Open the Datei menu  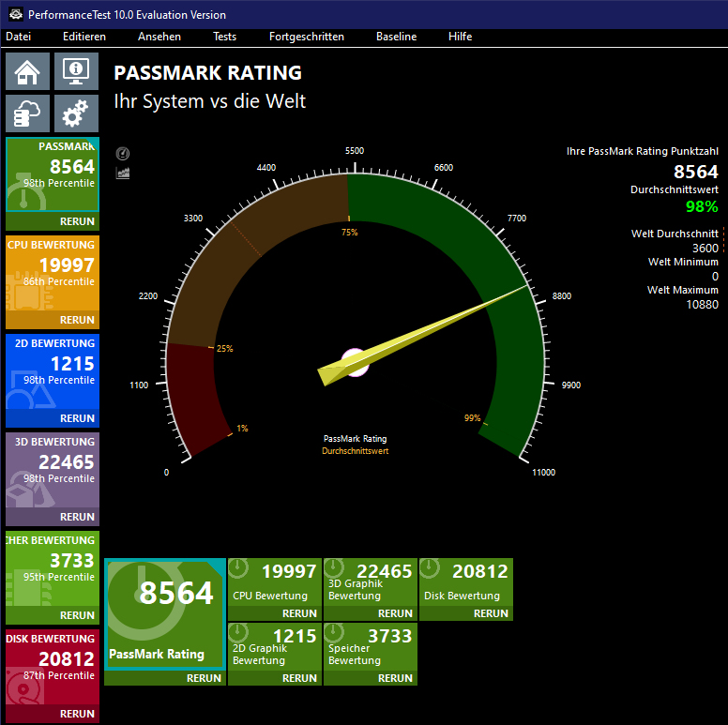click(x=18, y=37)
